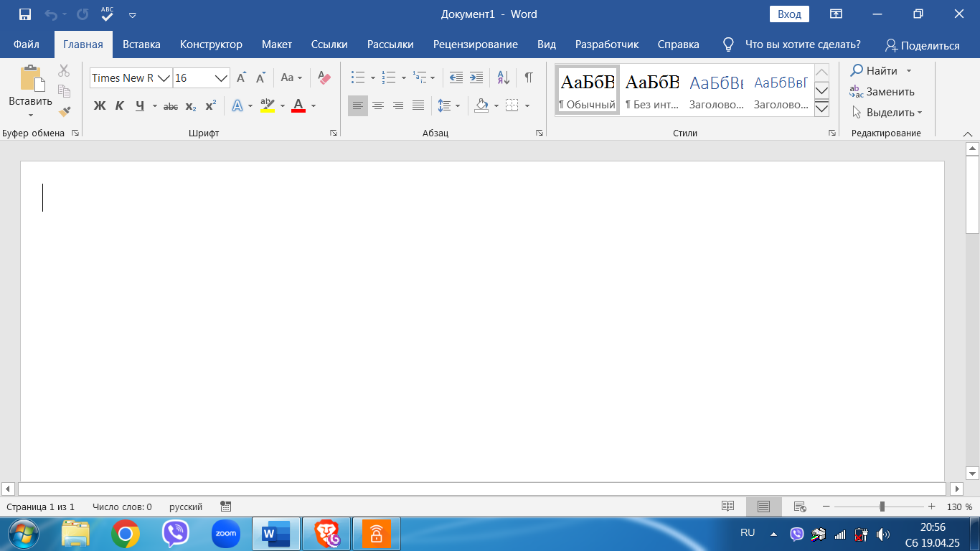Click the Copy icon in the clipboard group
This screenshot has width=980, height=551.
tap(64, 91)
